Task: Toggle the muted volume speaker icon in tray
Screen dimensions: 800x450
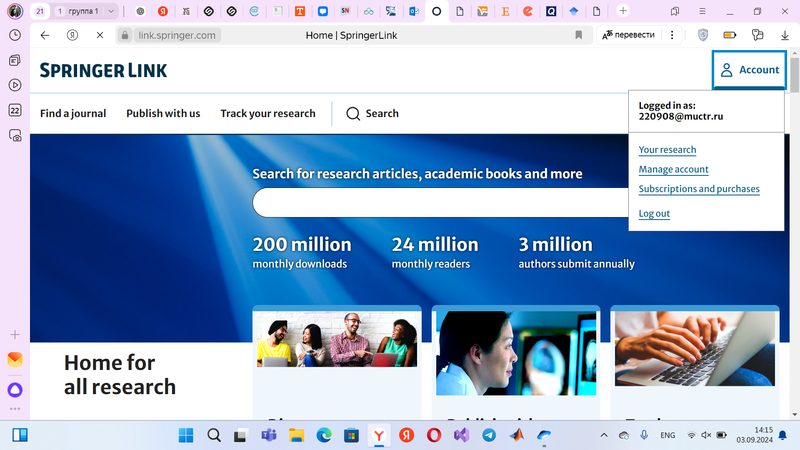Action: point(706,435)
